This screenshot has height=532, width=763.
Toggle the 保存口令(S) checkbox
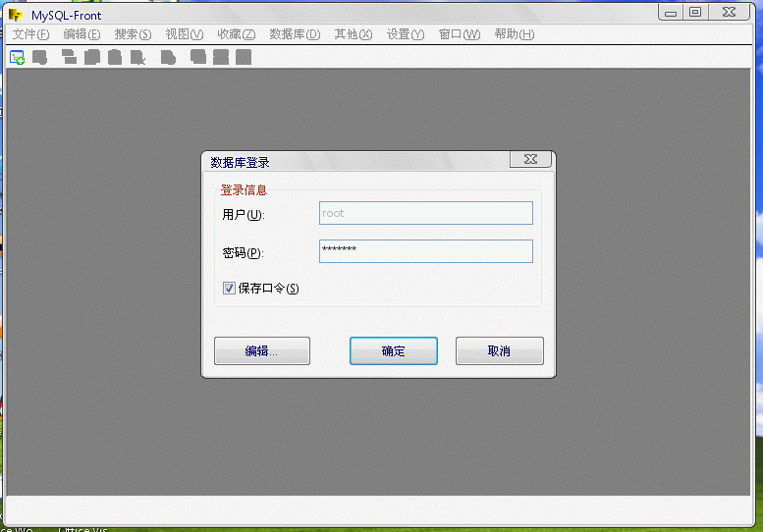[229, 289]
